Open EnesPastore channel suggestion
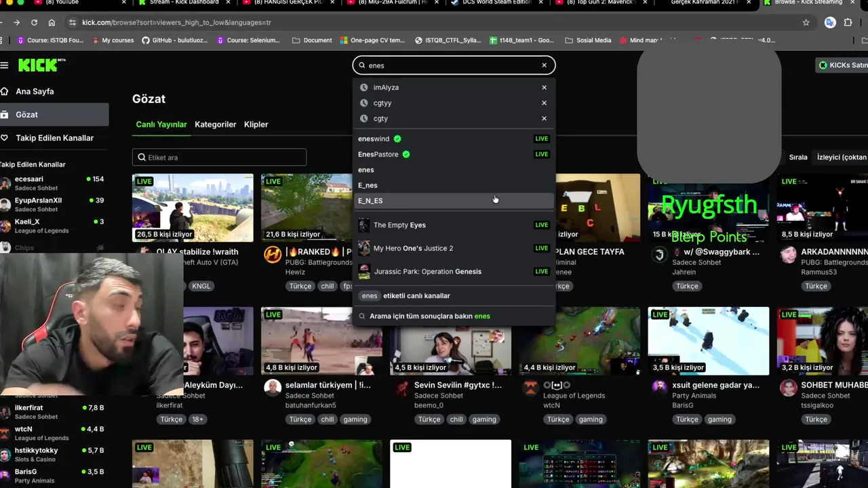This screenshot has width=868, height=488. pos(453,155)
